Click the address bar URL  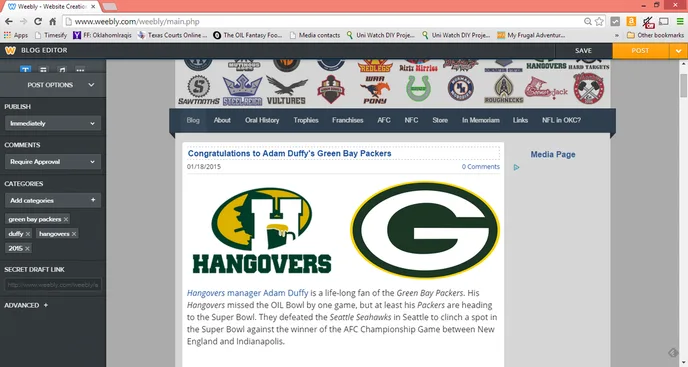tap(137, 22)
